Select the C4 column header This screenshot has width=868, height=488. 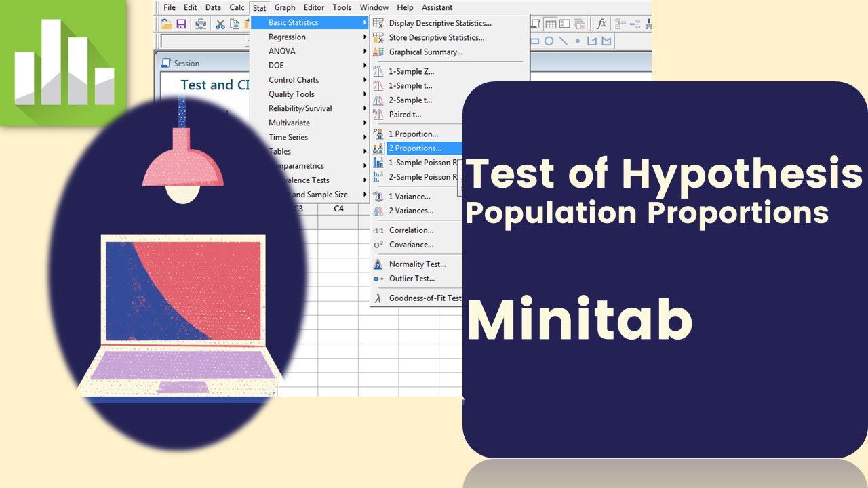(338, 209)
